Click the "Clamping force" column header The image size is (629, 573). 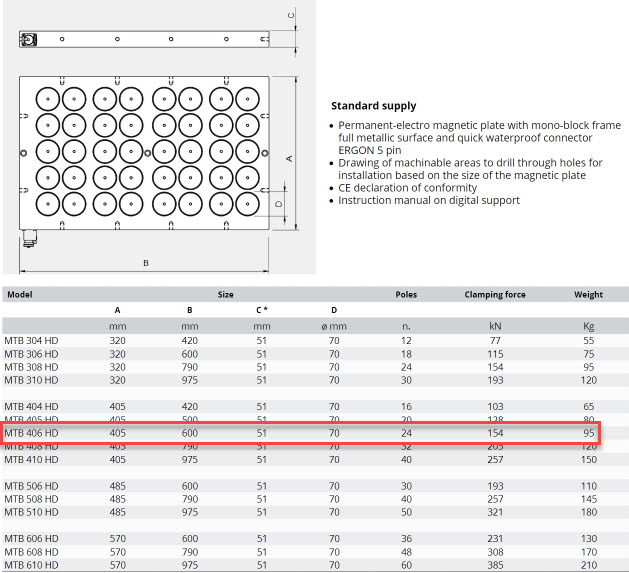[494, 295]
